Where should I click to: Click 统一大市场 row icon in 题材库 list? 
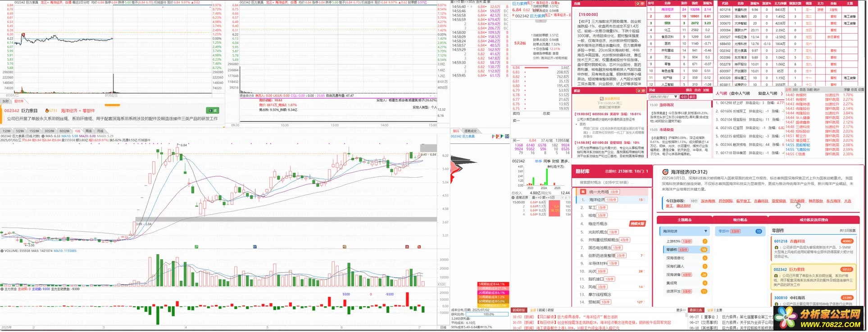(583, 192)
